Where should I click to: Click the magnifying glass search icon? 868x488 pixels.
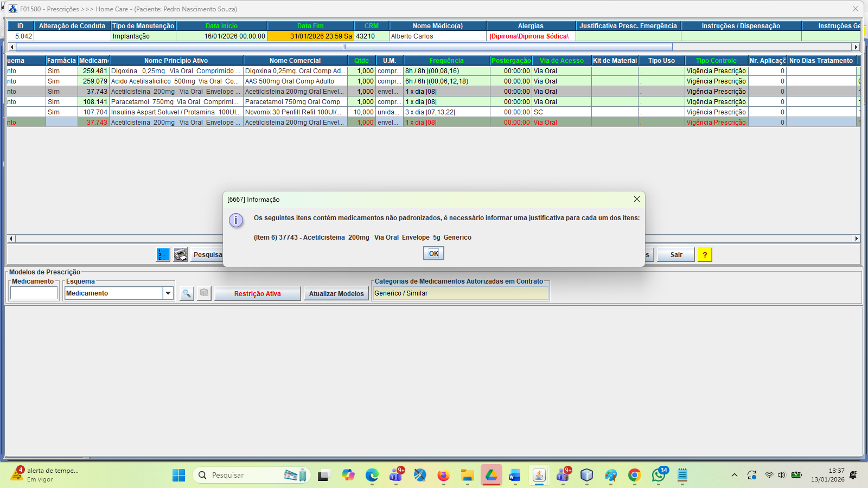(187, 293)
